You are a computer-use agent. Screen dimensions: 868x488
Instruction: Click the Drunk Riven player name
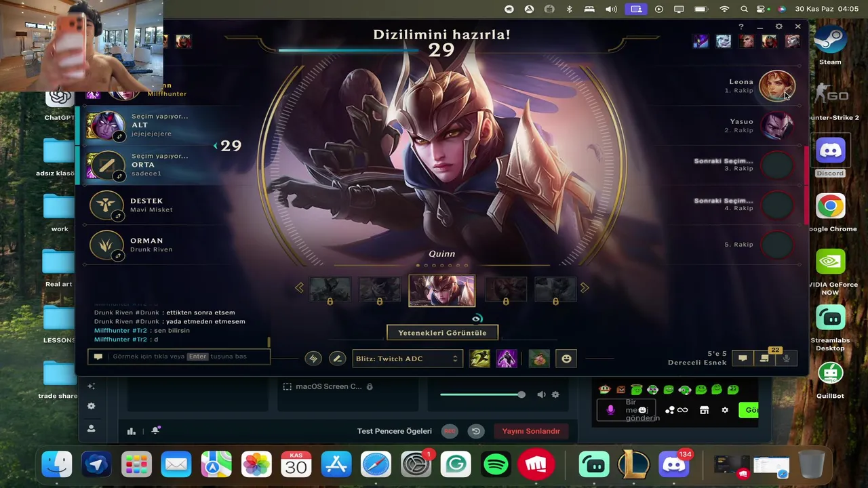pos(151,249)
